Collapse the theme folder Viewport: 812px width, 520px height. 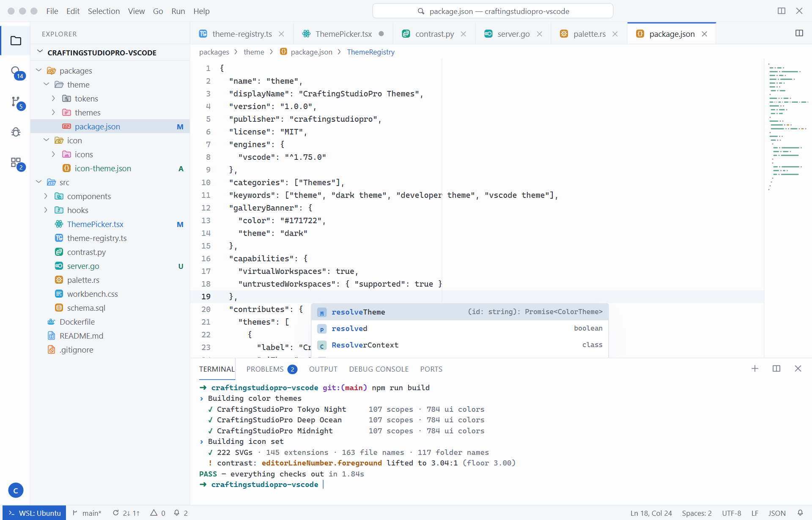(110, 85)
